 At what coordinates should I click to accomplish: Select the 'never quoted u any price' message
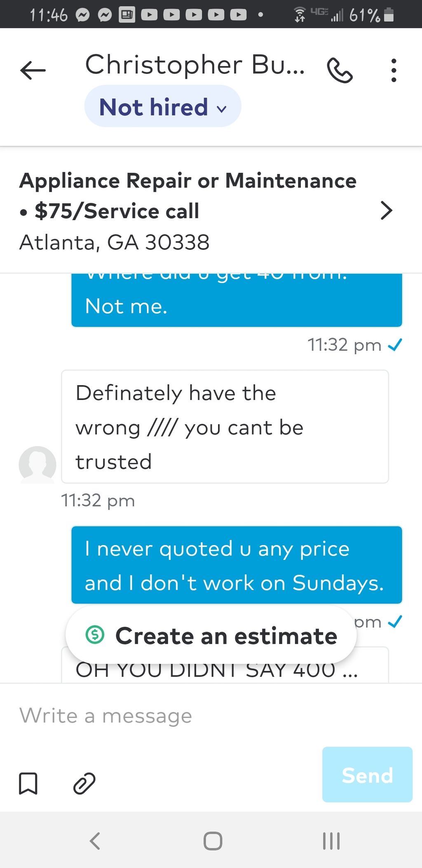(x=237, y=565)
